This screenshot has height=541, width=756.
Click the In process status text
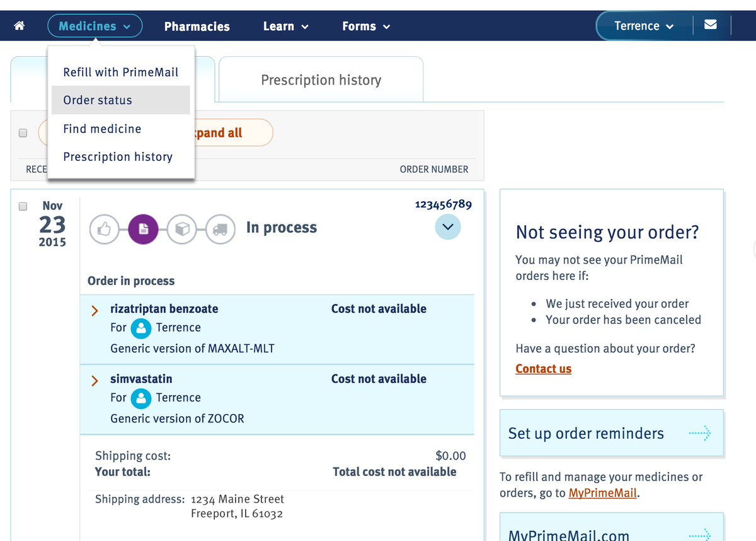coord(282,228)
